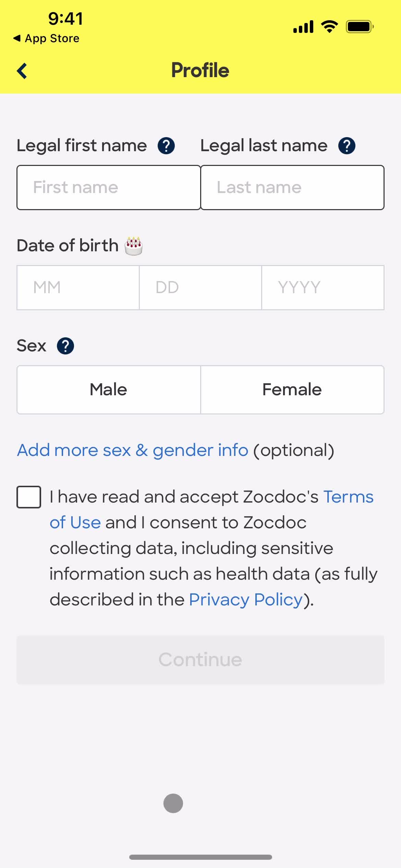This screenshot has height=868, width=401.
Task: Return to App Store via status bar
Action: click(46, 38)
